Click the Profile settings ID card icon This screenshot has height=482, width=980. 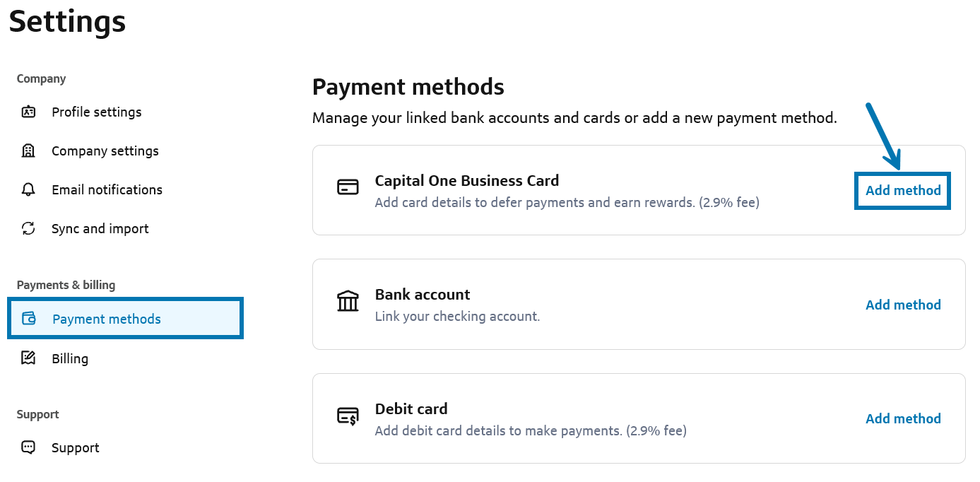point(28,112)
